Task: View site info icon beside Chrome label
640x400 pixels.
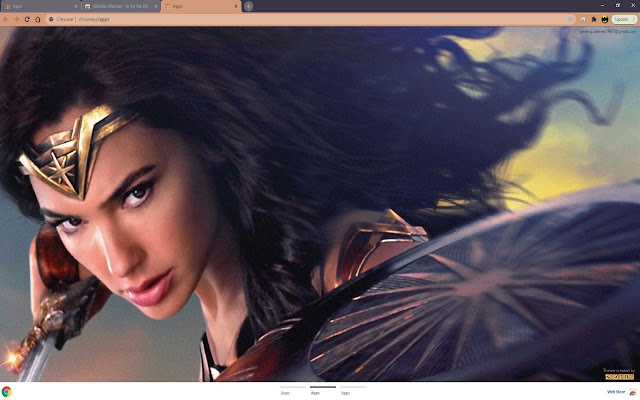Action: click(51, 19)
